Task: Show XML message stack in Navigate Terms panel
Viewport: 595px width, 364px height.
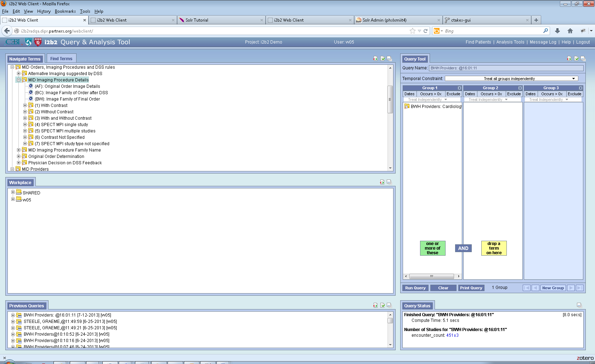Action: (375, 59)
